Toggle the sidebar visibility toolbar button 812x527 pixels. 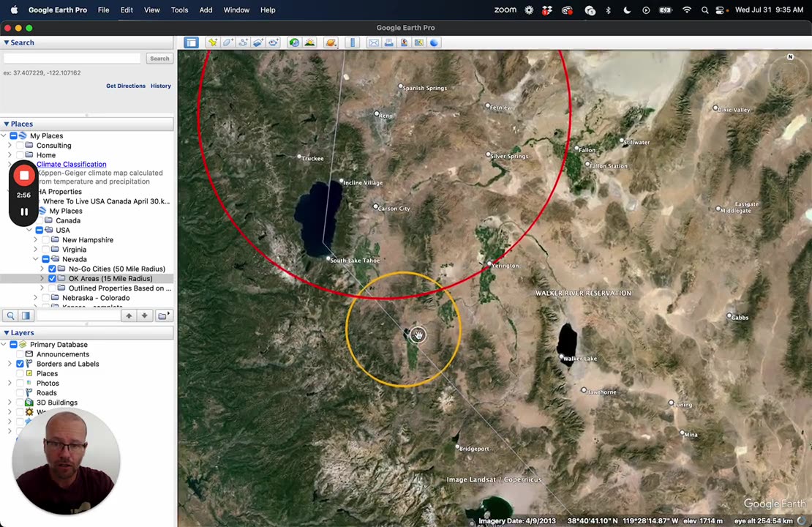191,42
